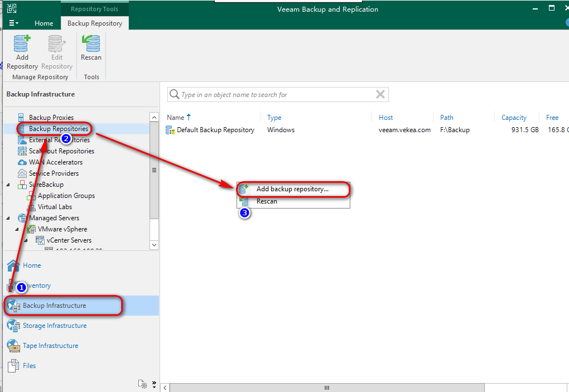
Task: Select Scale-out Repositories node
Action: click(61, 151)
